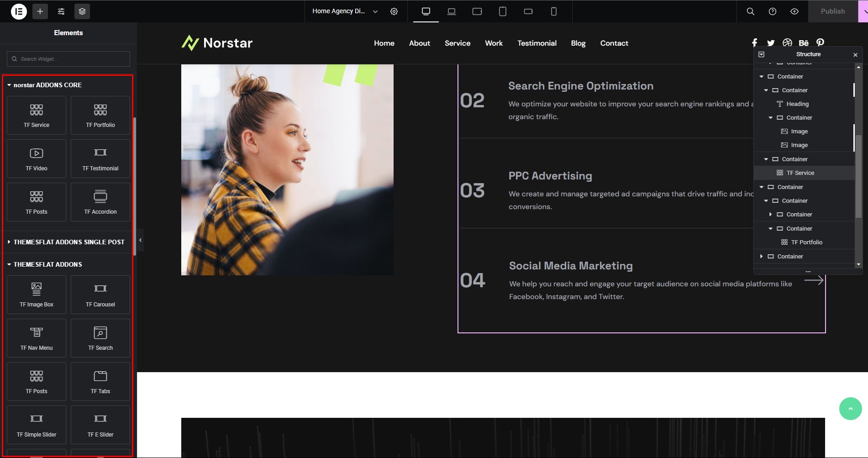
Task: Select the TF Carousel widget
Action: (x=100, y=295)
